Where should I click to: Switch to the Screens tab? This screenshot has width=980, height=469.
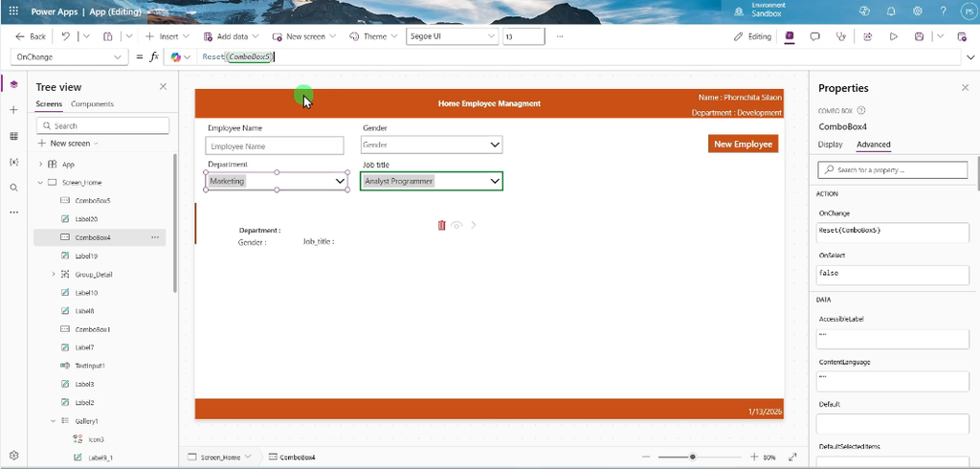[49, 103]
